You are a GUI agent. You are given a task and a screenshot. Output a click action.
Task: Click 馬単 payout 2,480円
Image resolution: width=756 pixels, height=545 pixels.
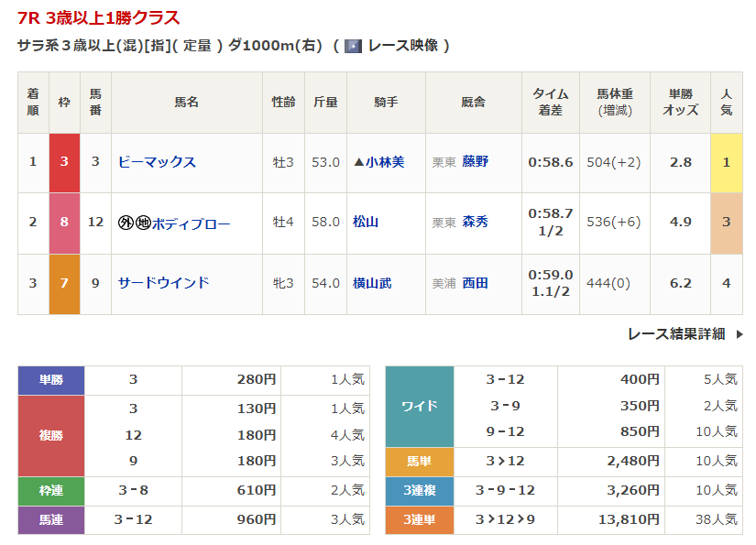click(x=633, y=462)
